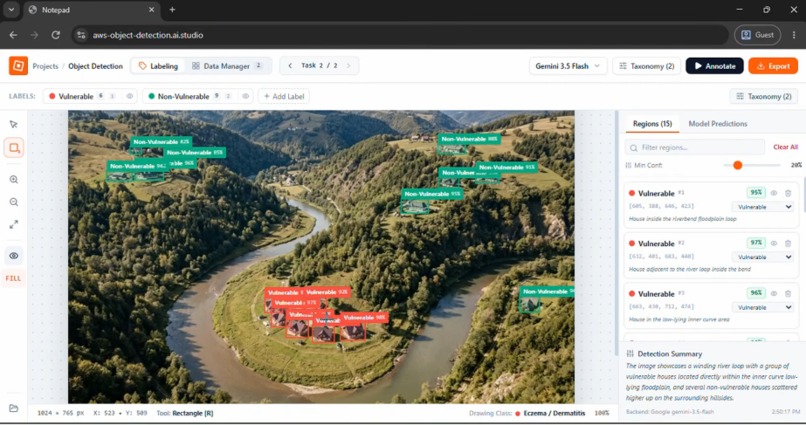The image size is (806, 425).
Task: Click 'Eczema / Dermatitis' drawing class status
Action: pos(554,413)
